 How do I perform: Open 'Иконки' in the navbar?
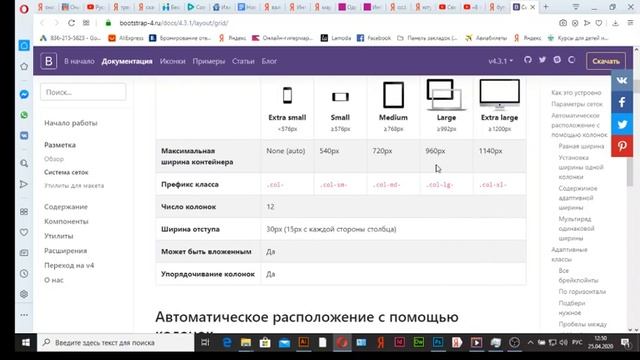point(172,61)
